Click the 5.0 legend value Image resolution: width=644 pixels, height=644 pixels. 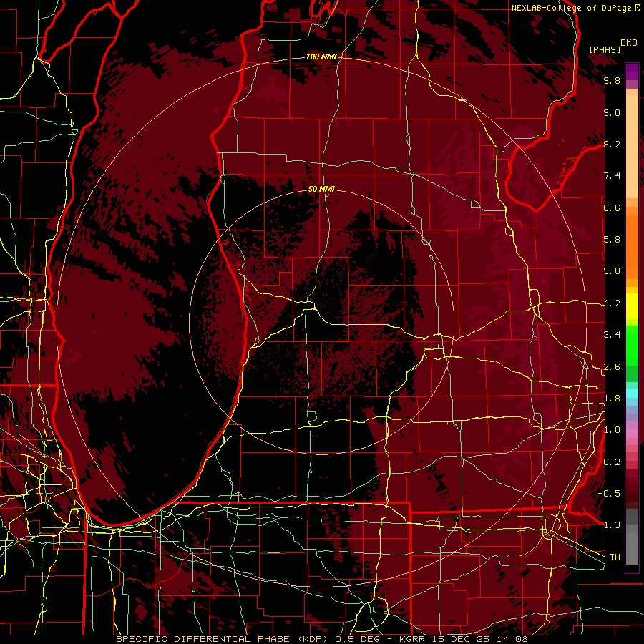612,271
